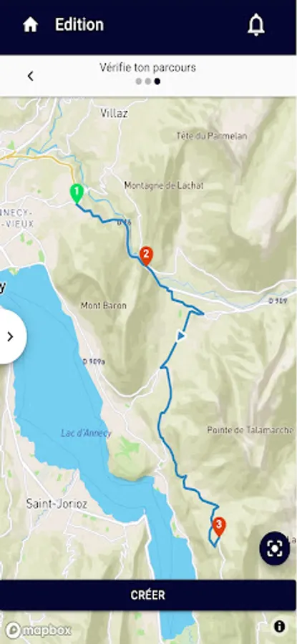
Task: Expand the side panel with right chevron
Action: 11,337
